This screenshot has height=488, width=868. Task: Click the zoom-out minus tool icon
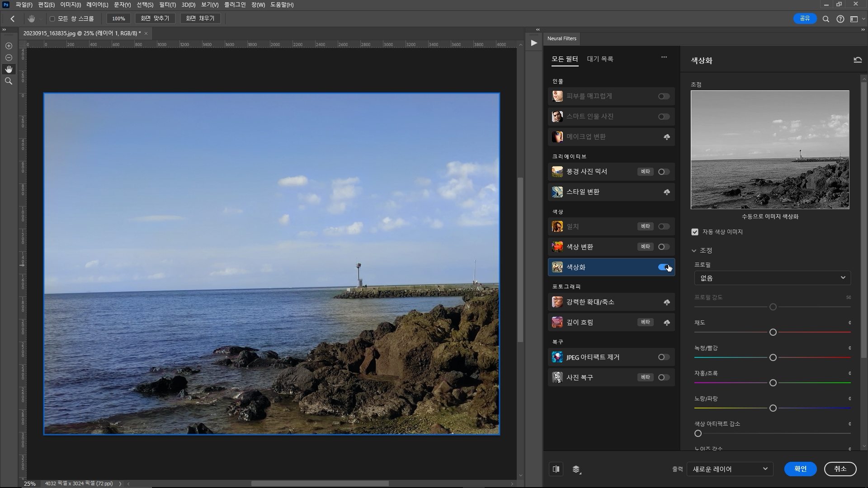point(9,58)
